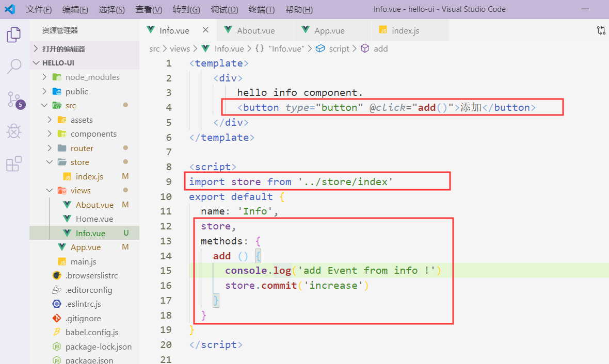Click the src breadcrumb segment
The width and height of the screenshot is (609, 364).
point(154,48)
